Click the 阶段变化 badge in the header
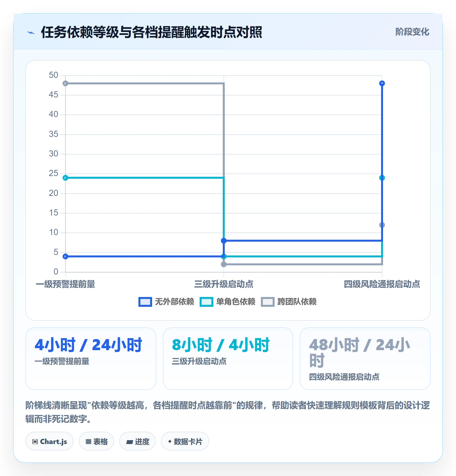The width and height of the screenshot is (456, 476). coord(412,32)
